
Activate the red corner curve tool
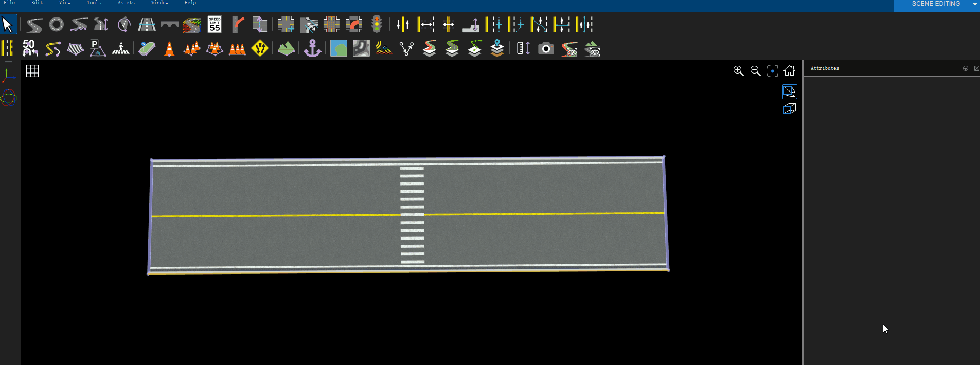coord(238,25)
